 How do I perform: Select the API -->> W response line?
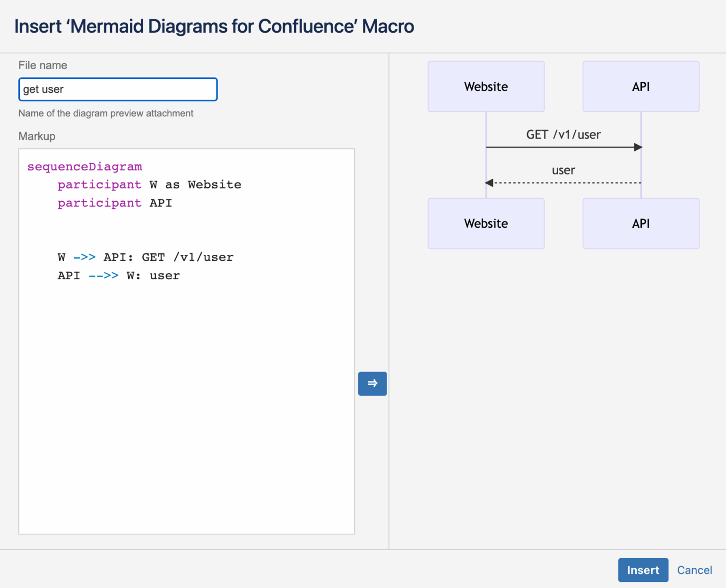(x=119, y=275)
